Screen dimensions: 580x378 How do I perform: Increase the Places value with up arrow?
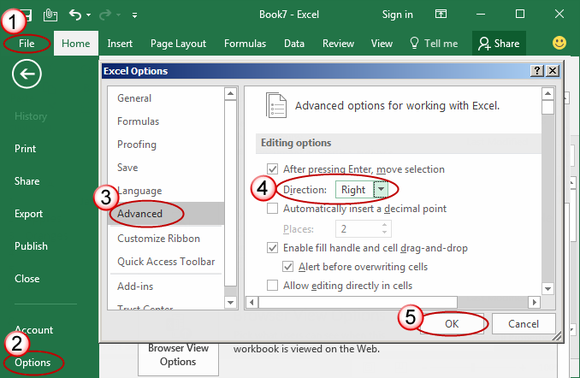pyautogui.click(x=385, y=225)
